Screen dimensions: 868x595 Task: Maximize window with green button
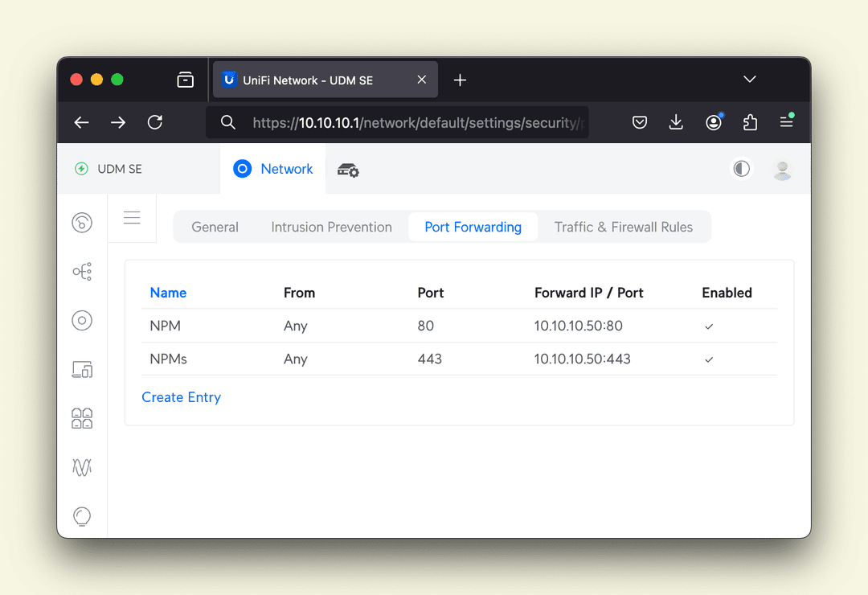click(117, 80)
